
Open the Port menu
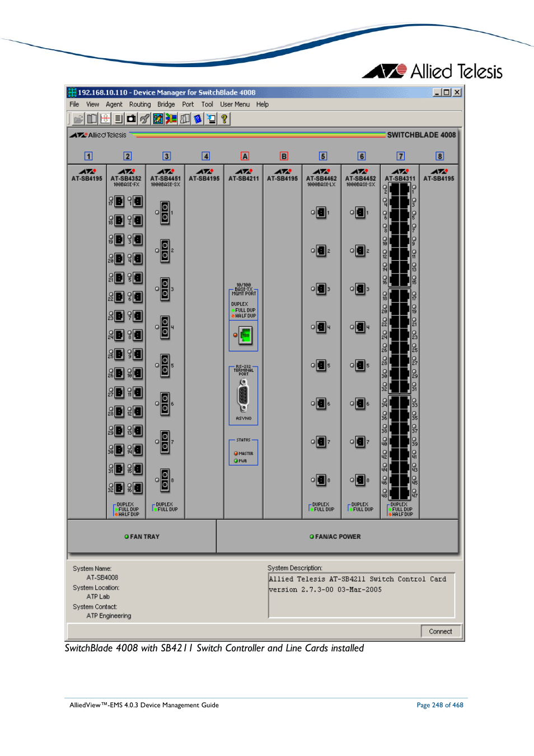tap(188, 105)
